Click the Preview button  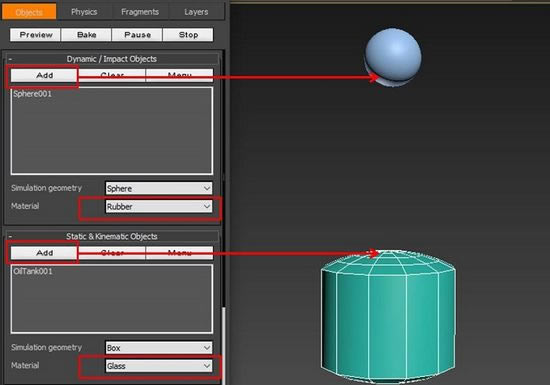coord(35,35)
